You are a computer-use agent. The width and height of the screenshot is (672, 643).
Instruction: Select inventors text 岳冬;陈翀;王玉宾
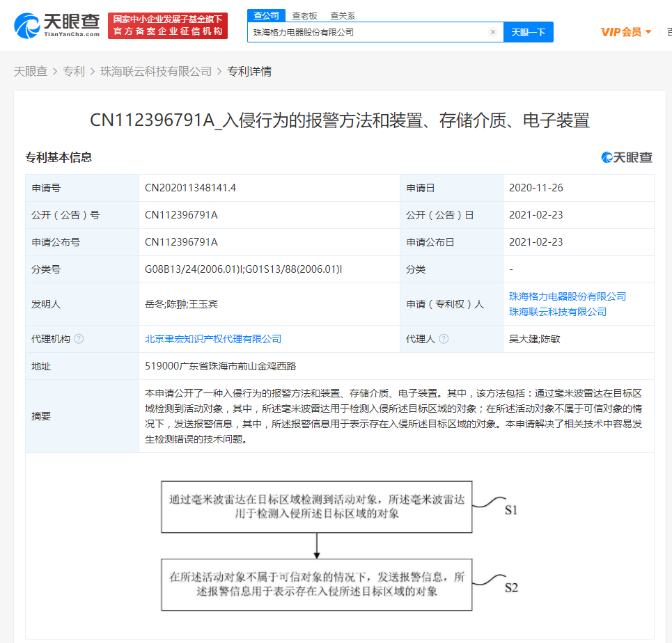(181, 304)
